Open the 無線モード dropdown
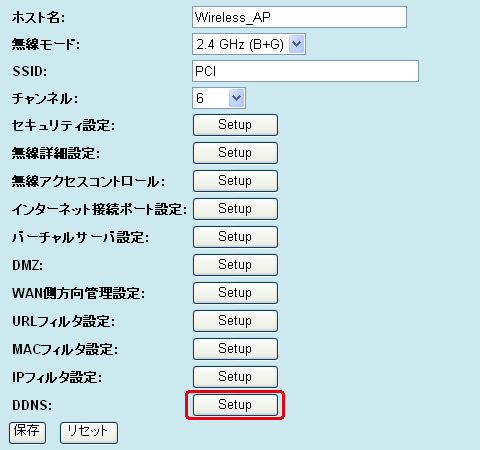 tap(249, 44)
